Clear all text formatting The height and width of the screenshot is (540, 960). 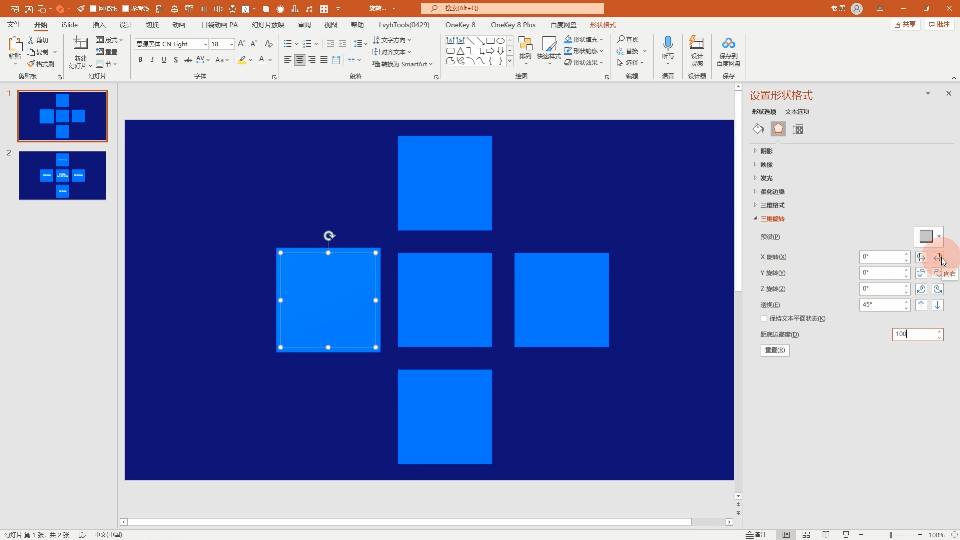[x=268, y=44]
